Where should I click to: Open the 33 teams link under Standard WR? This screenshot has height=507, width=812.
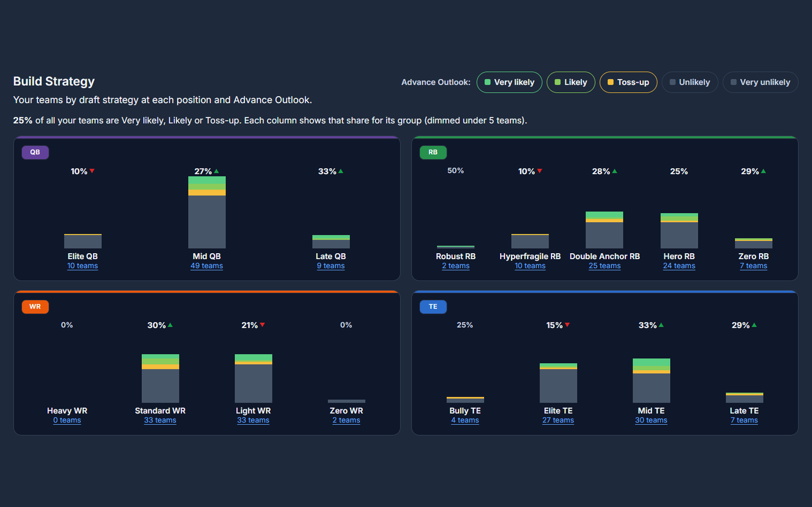point(160,420)
